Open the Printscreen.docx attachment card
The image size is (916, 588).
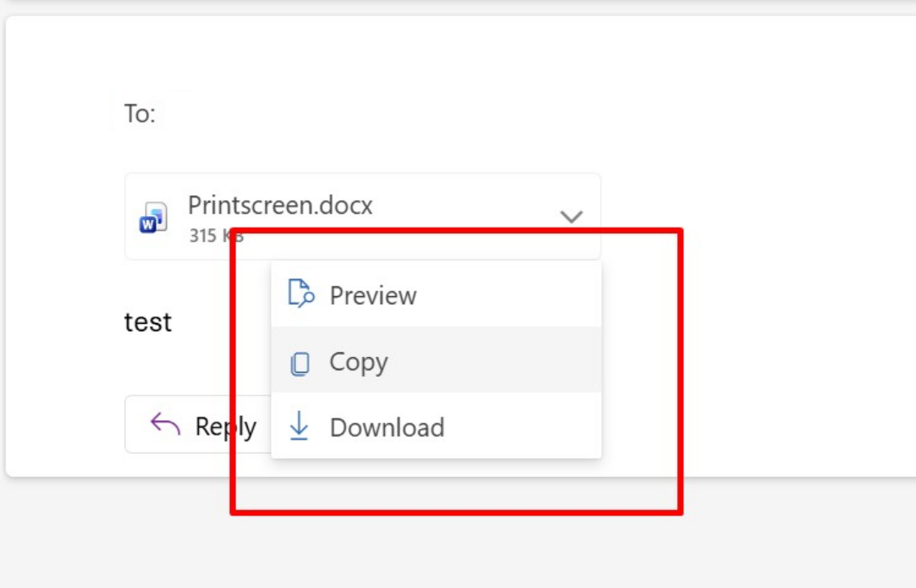(281, 214)
